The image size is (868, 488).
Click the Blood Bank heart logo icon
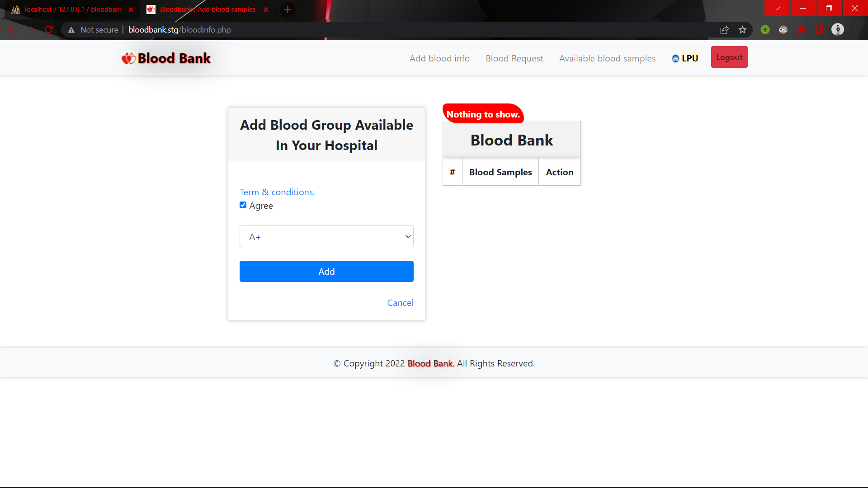[128, 58]
